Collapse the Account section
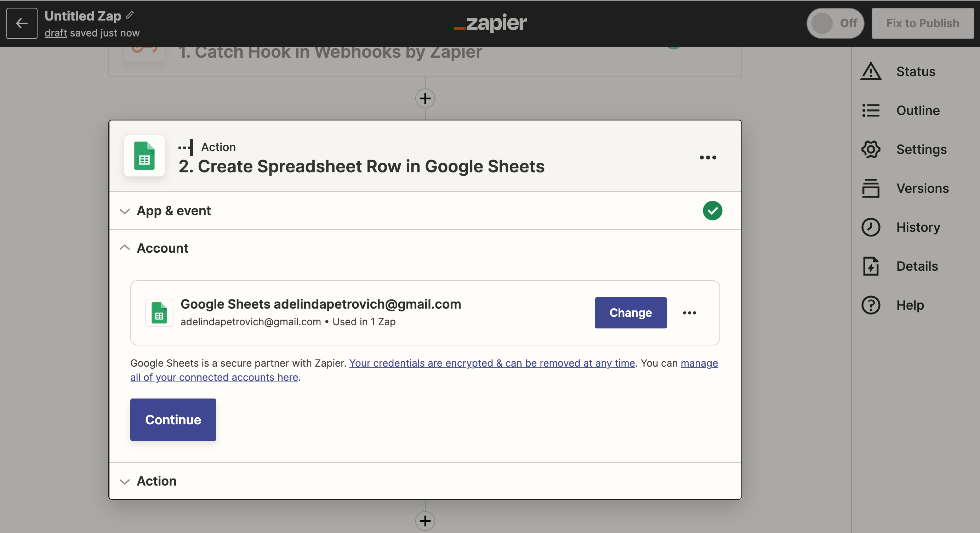Viewport: 980px width, 533px height. click(x=425, y=248)
